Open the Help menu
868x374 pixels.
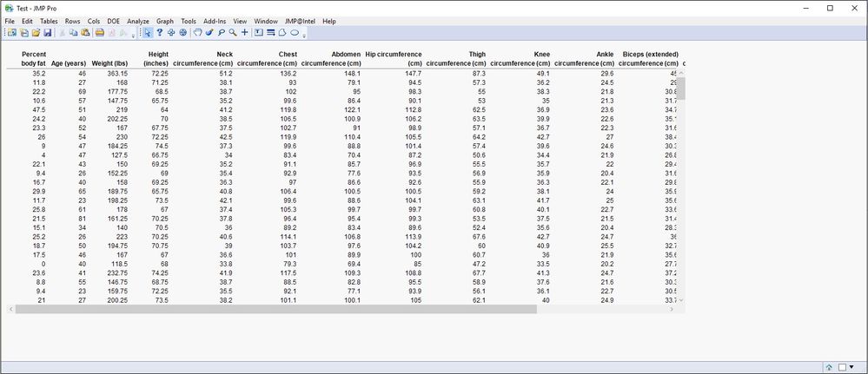pyautogui.click(x=328, y=21)
